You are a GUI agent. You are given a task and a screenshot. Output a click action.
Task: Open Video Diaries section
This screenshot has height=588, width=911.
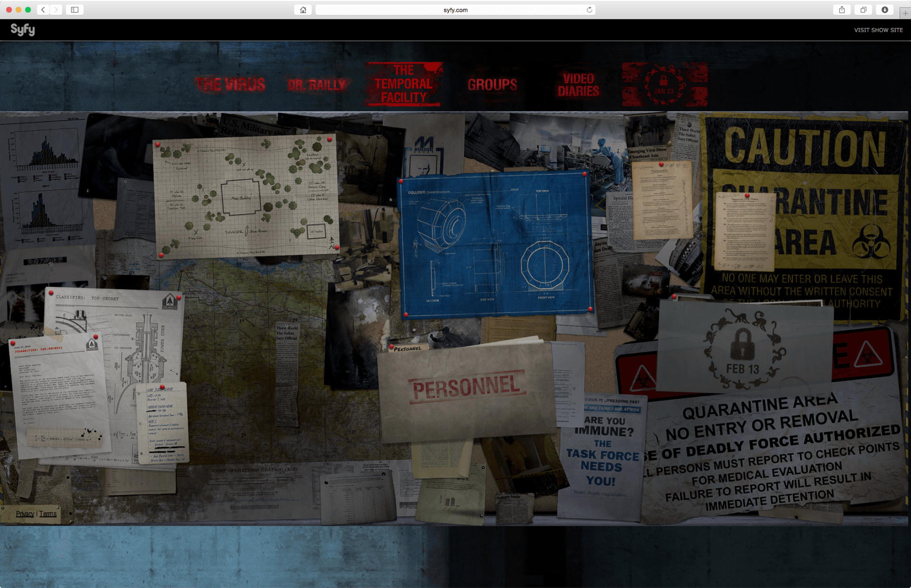(x=578, y=85)
